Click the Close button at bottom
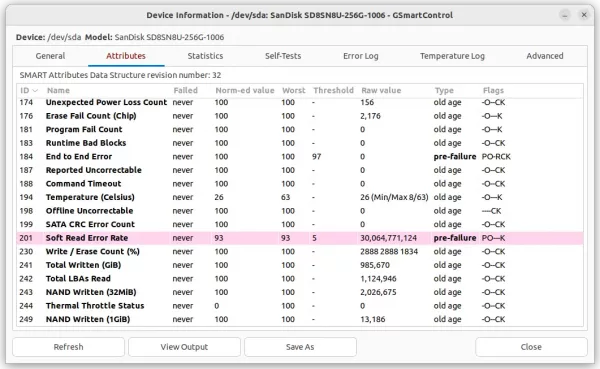600x369 pixels. coord(531,347)
